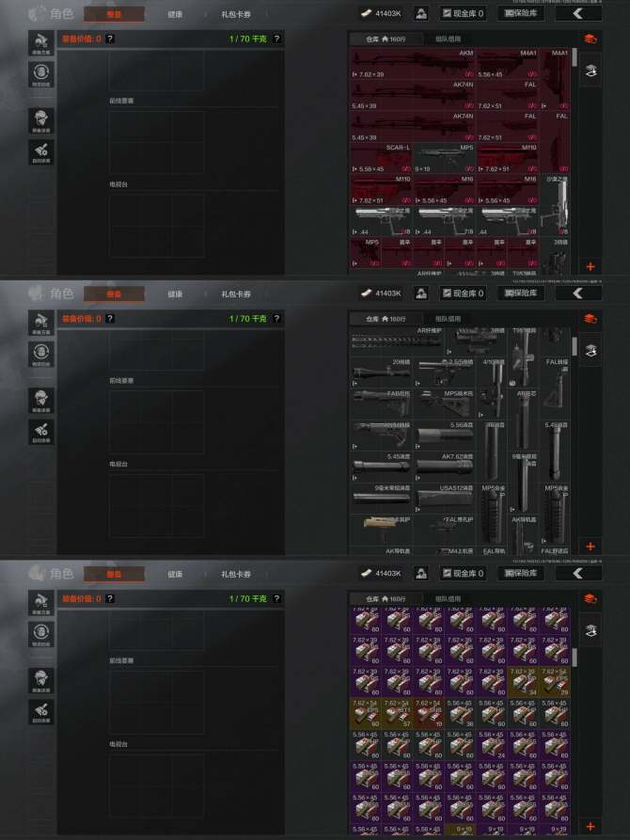Click orange plus expand icon, bottom screenshot

coord(591,826)
